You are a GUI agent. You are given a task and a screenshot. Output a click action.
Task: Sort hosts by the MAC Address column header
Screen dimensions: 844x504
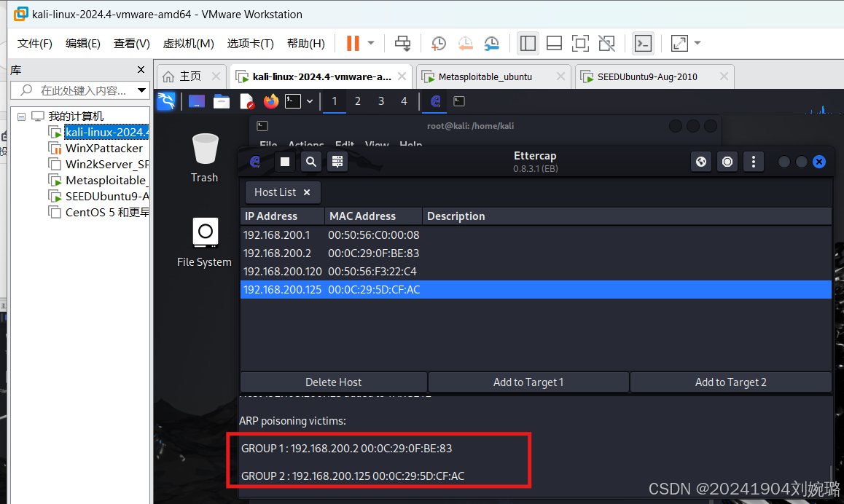(x=373, y=216)
